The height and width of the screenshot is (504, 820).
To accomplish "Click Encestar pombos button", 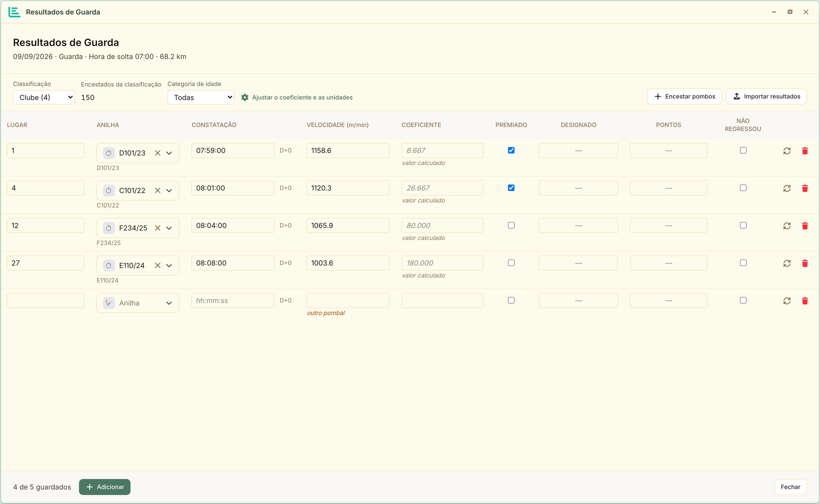I will 684,96.
